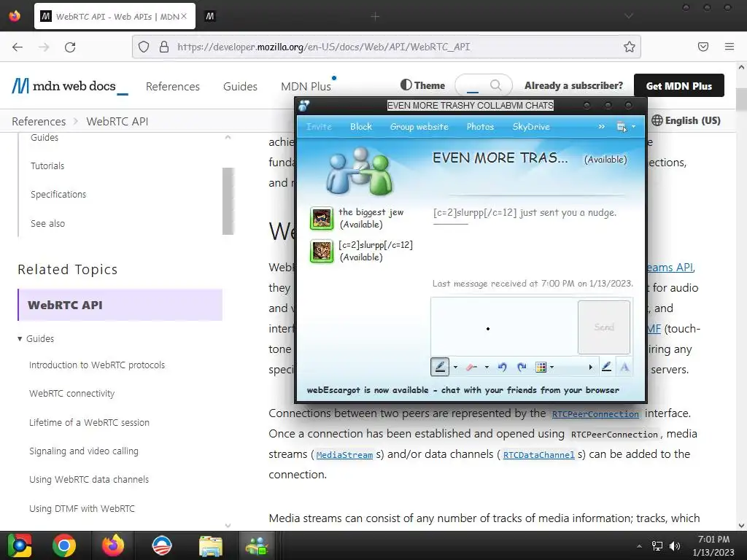Open Photos in Messenger toolbar
Screen dimensions: 747x560
(x=480, y=127)
